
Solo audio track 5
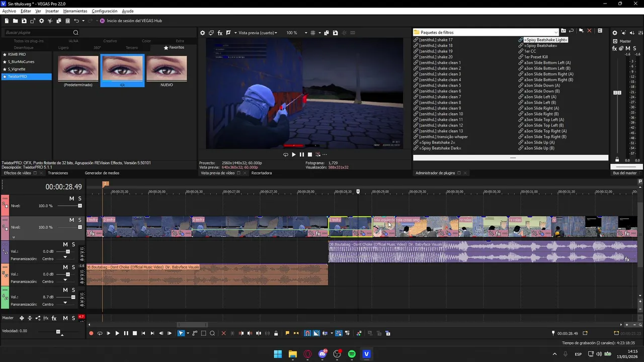pos(73,267)
